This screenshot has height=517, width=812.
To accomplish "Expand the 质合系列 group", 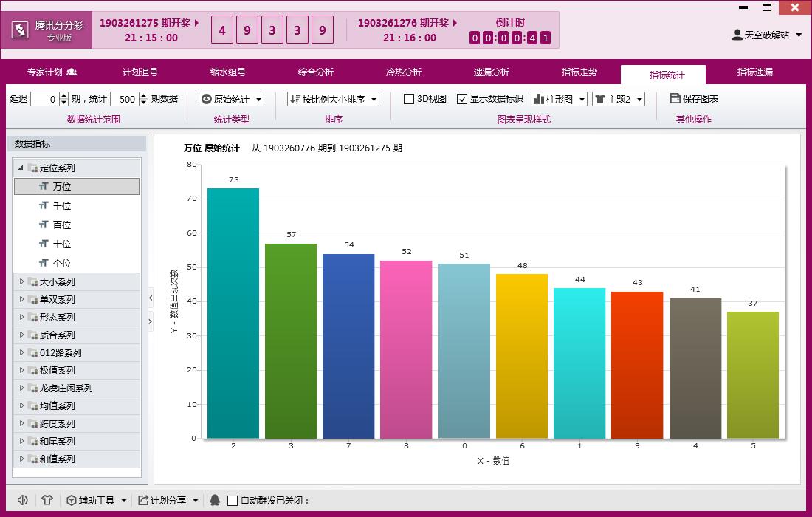I will coord(21,335).
